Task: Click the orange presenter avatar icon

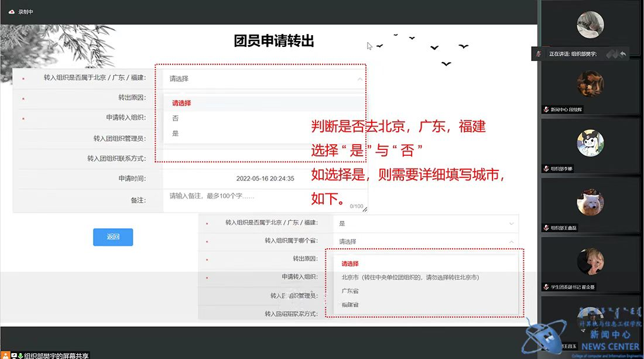Action: 5,355
